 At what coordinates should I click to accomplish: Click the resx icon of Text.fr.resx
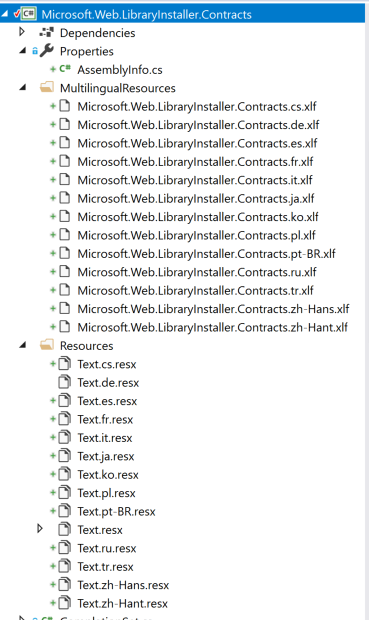coord(64,419)
